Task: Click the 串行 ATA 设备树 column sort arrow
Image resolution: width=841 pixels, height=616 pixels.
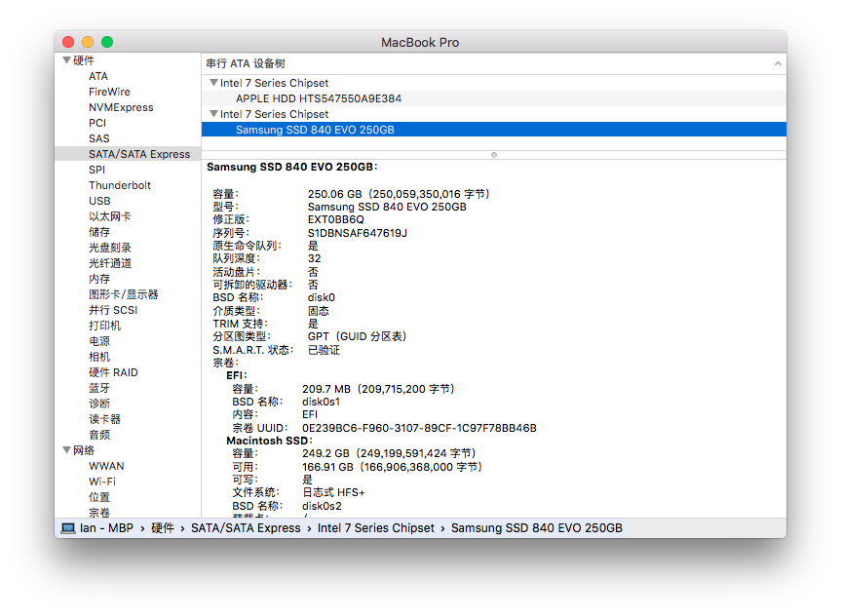Action: [x=778, y=64]
